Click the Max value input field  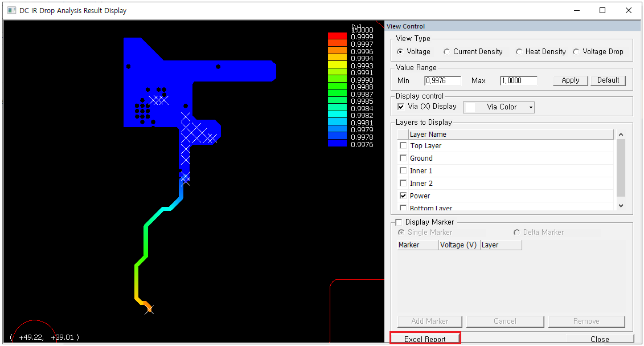click(x=518, y=81)
